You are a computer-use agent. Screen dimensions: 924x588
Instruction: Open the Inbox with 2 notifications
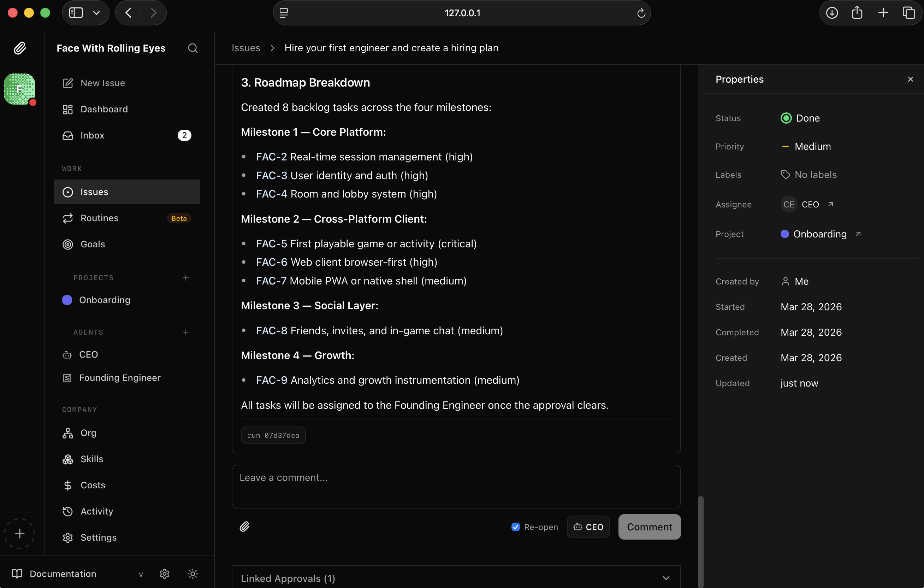point(92,135)
